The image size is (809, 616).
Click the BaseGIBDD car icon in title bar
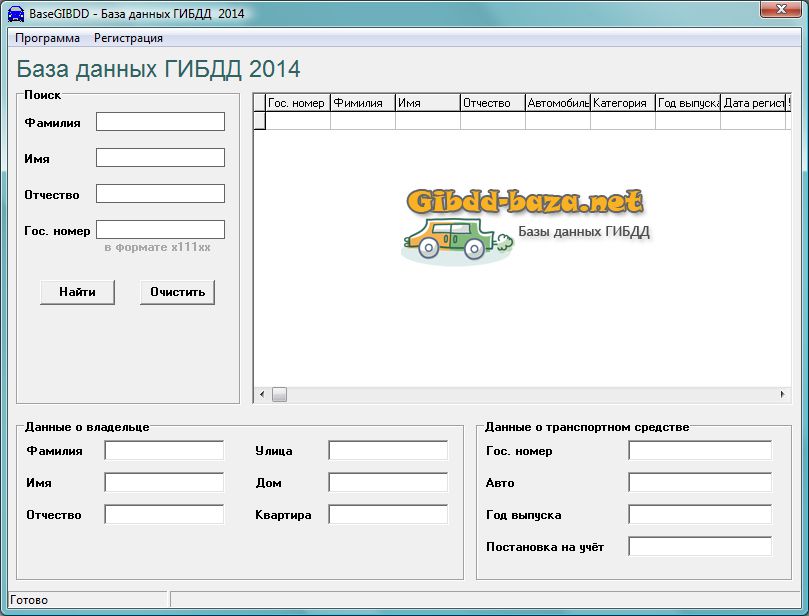[16, 13]
